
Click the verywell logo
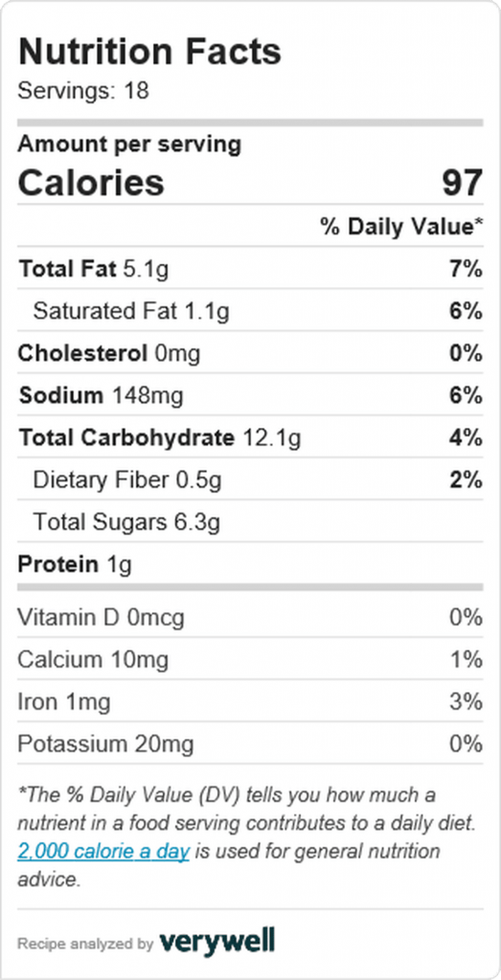pos(217,941)
